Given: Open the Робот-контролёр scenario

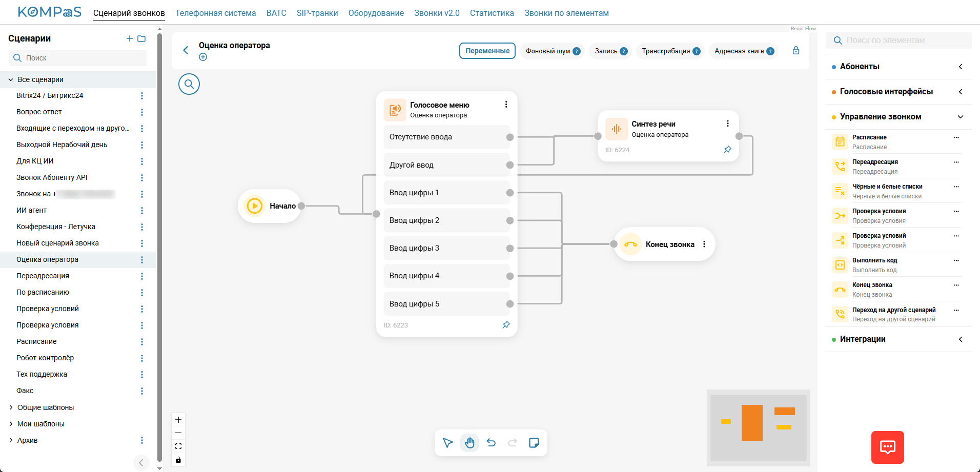Looking at the screenshot, I should pos(45,358).
